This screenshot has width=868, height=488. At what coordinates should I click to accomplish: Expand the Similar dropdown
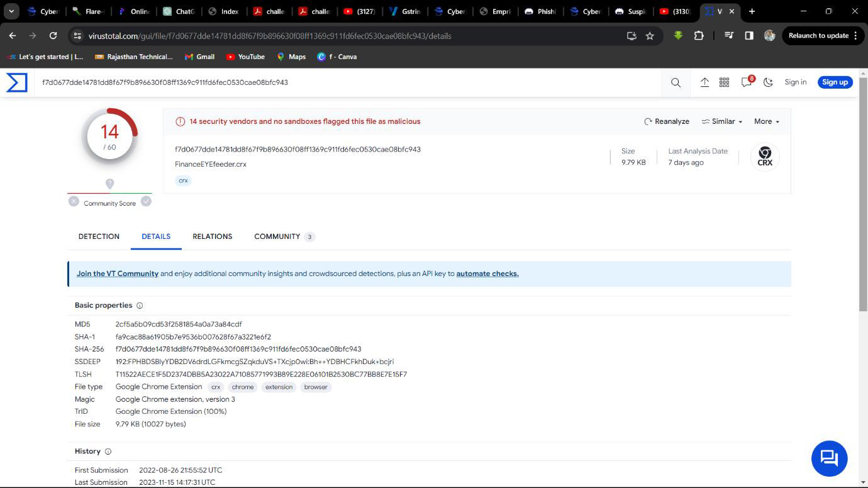(x=722, y=121)
